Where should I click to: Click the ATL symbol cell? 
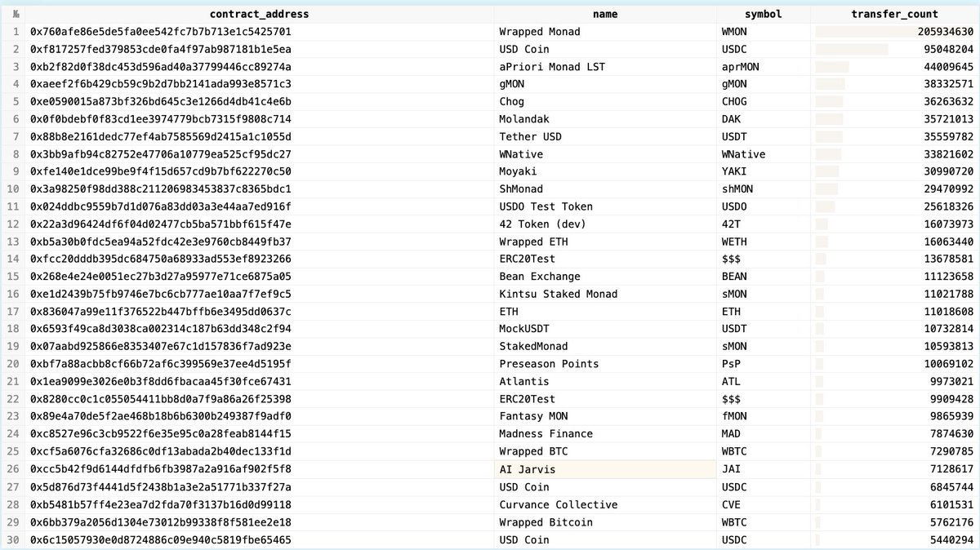pyautogui.click(x=764, y=382)
